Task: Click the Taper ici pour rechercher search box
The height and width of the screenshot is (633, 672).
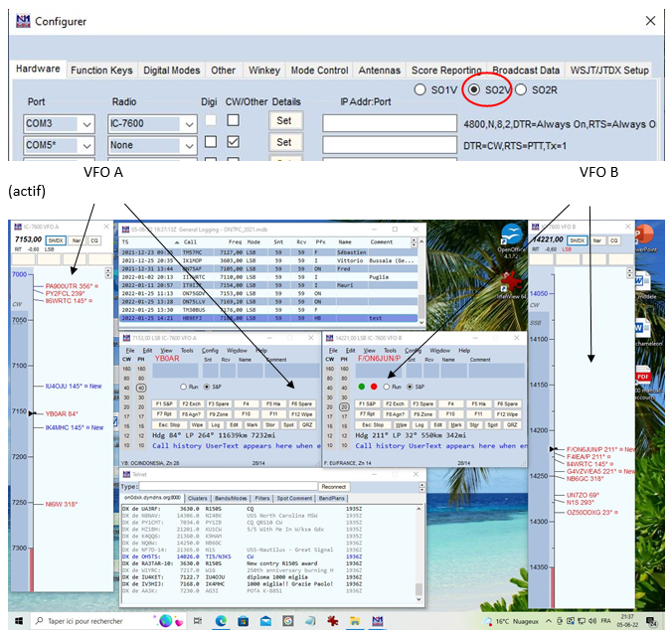Action: tap(91, 621)
